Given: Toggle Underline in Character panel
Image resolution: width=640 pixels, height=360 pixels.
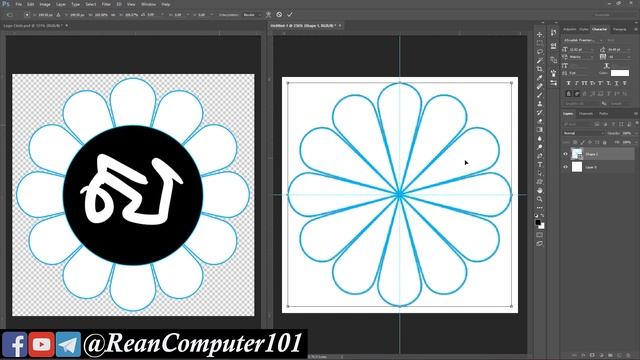Looking at the screenshot, I should pos(616,83).
